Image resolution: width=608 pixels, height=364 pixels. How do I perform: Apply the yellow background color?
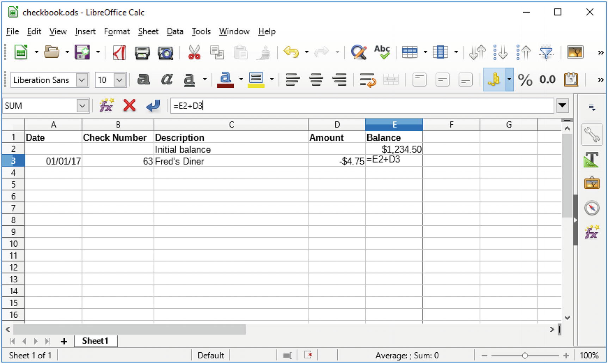point(256,80)
